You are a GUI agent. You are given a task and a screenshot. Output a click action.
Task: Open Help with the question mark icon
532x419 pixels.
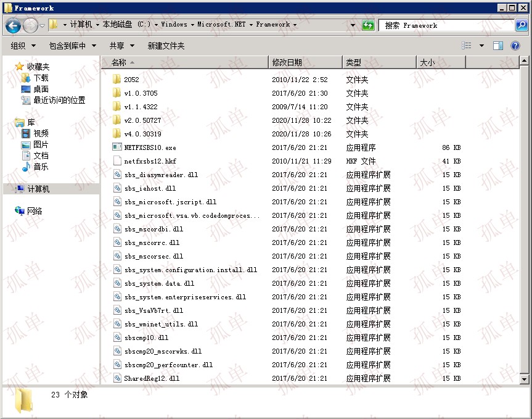[x=515, y=46]
